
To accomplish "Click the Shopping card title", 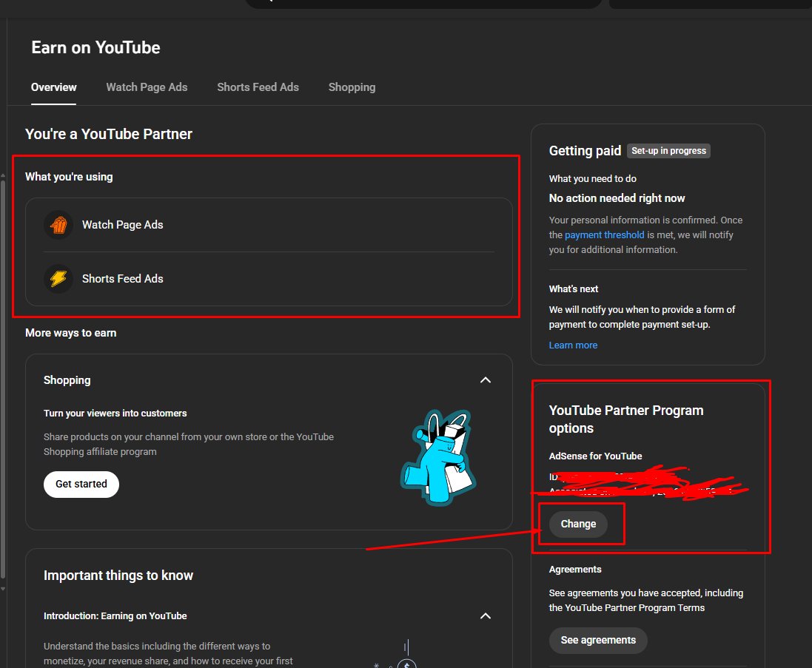I will pyautogui.click(x=67, y=380).
